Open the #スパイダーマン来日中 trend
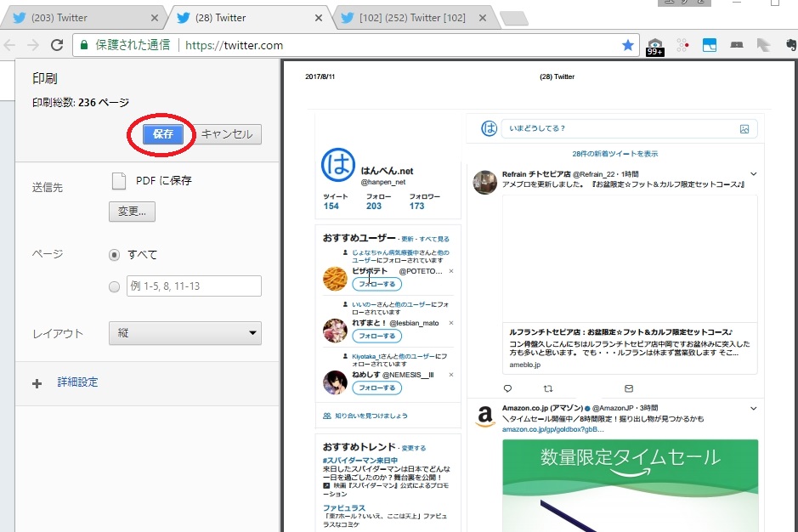This screenshot has height=532, width=798. 360,461
